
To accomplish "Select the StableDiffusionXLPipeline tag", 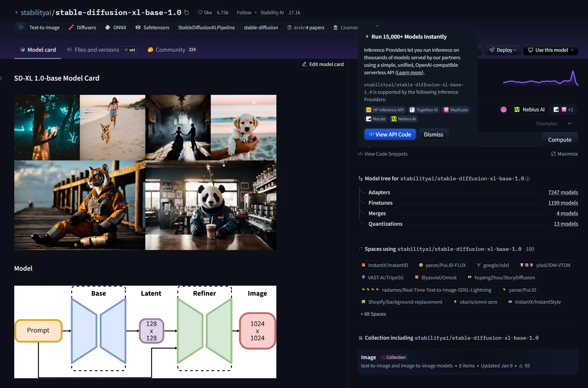I will pos(206,27).
